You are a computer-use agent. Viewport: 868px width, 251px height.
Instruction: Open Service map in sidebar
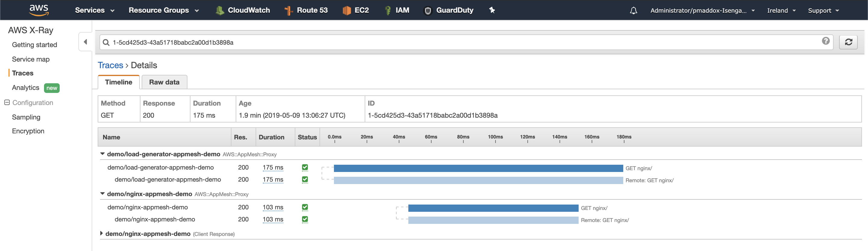point(31,59)
